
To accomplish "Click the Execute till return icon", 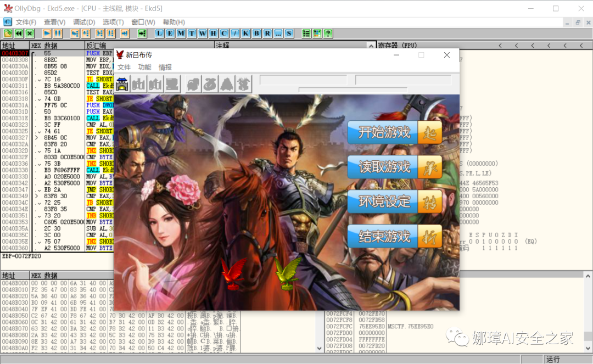I will point(125,33).
